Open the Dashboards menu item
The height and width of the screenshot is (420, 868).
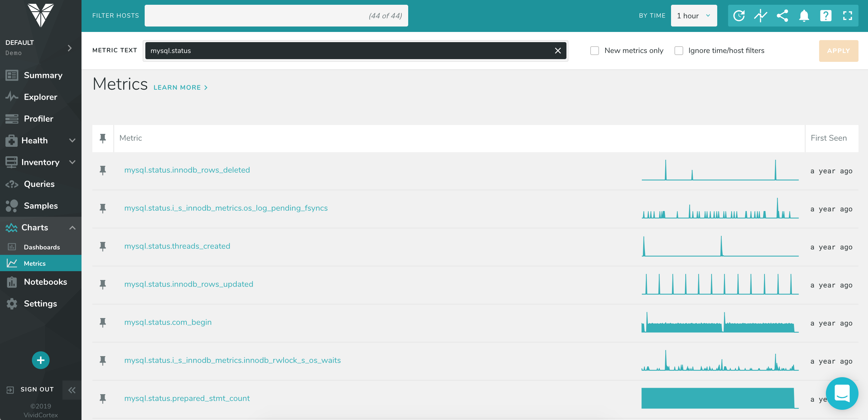pyautogui.click(x=41, y=247)
